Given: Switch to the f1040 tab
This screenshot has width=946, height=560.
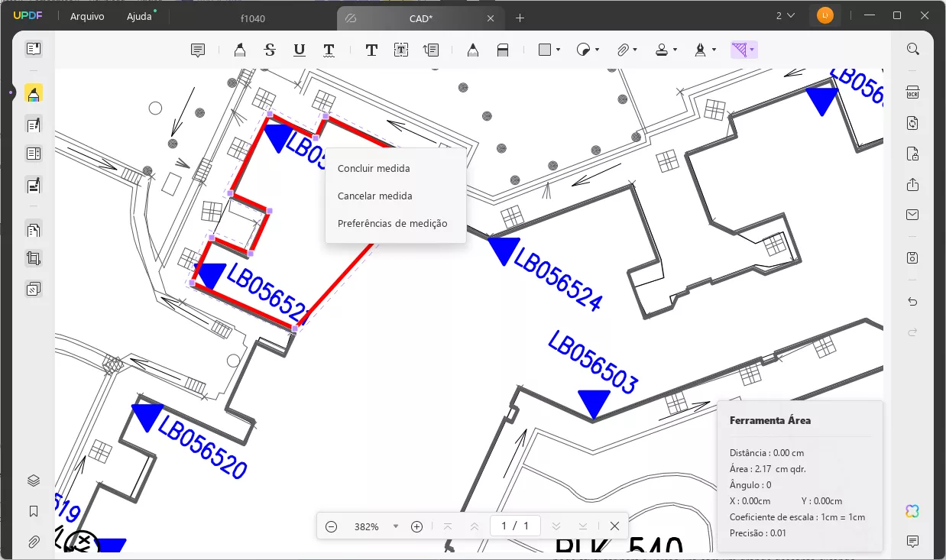Looking at the screenshot, I should [x=253, y=18].
